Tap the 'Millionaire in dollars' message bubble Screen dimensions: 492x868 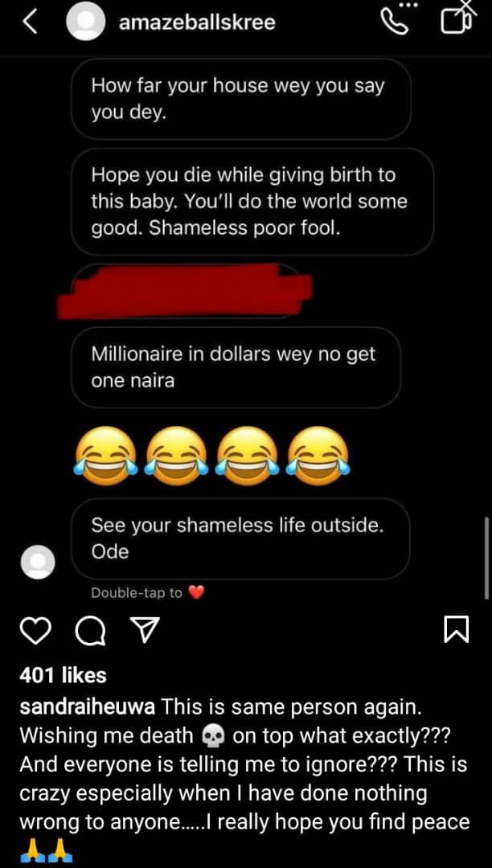tap(236, 367)
